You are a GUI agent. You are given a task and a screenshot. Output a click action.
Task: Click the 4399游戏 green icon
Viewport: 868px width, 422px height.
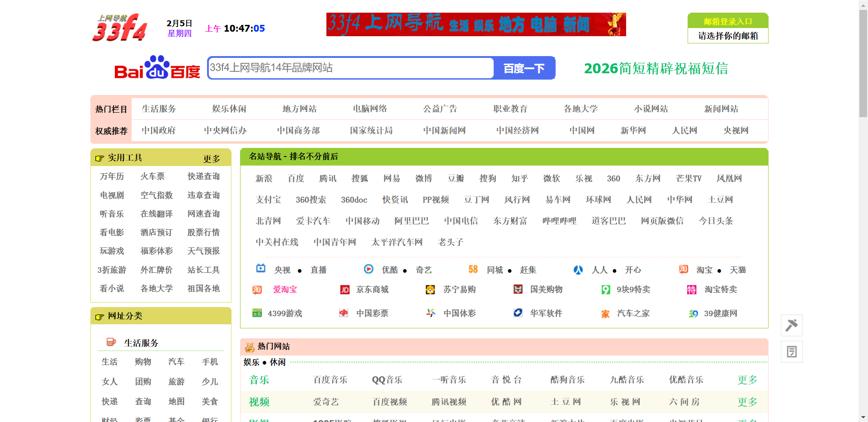click(257, 313)
